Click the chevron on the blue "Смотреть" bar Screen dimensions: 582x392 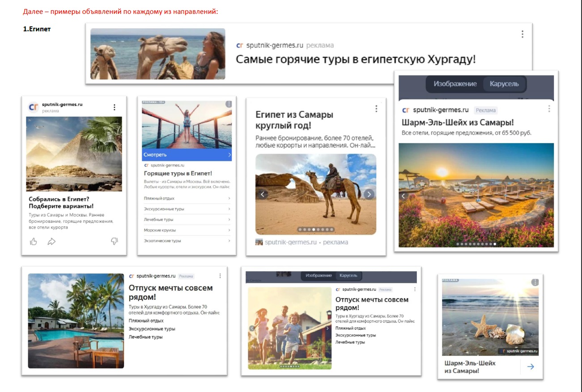[229, 155]
